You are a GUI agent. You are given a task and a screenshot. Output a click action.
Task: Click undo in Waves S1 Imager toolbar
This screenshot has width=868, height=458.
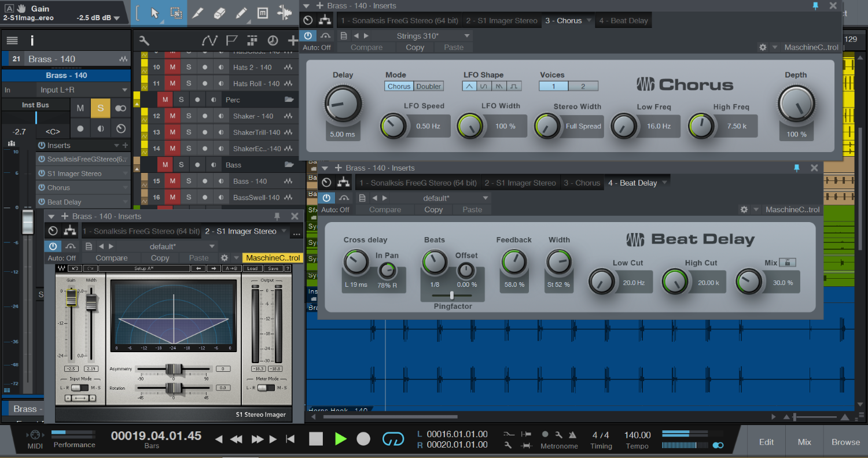click(75, 268)
